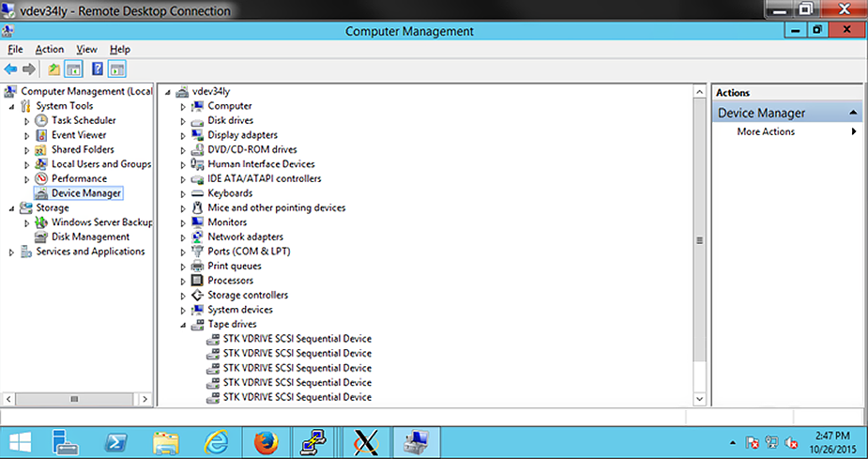
Task: Select the Network adapters text label
Action: (245, 237)
